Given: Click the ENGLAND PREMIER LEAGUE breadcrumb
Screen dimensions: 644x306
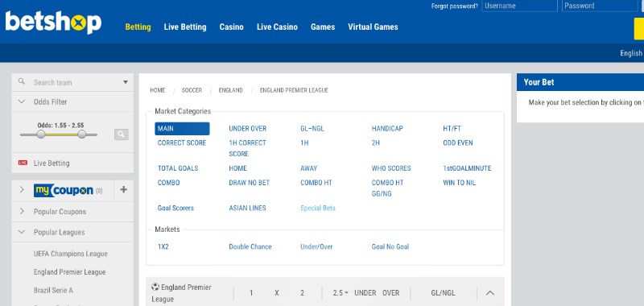Looking at the screenshot, I should [x=294, y=90].
